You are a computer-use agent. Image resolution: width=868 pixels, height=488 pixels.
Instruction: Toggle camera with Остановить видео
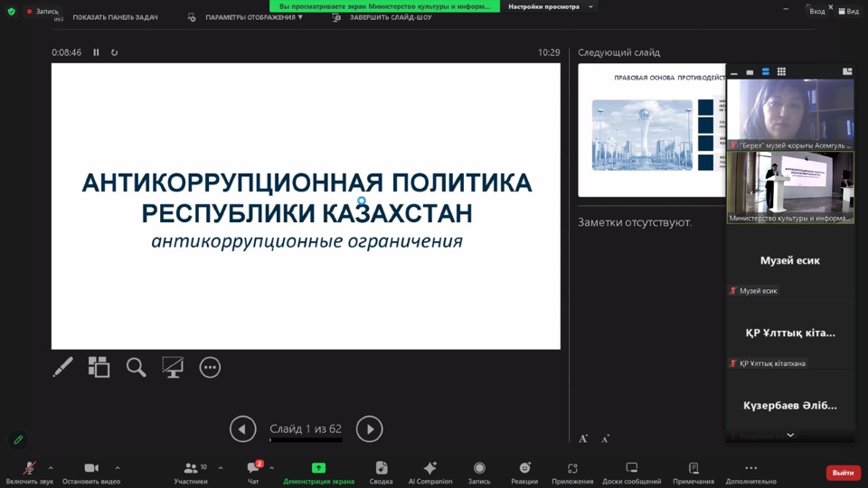click(91, 468)
